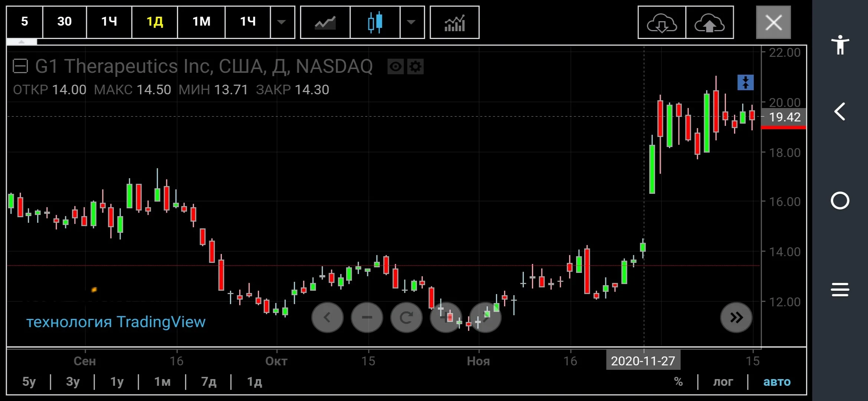Toggle G1 Therapeutics series visibility eye

click(395, 67)
